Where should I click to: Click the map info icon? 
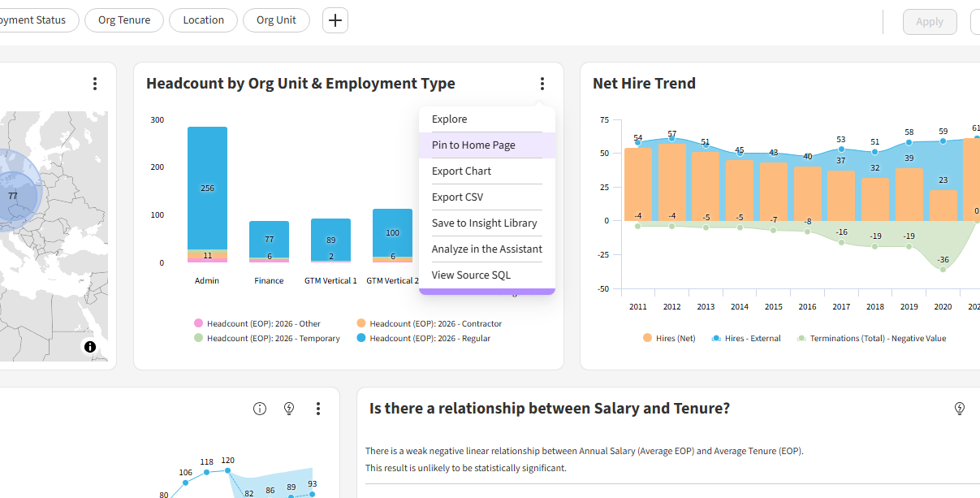(90, 347)
